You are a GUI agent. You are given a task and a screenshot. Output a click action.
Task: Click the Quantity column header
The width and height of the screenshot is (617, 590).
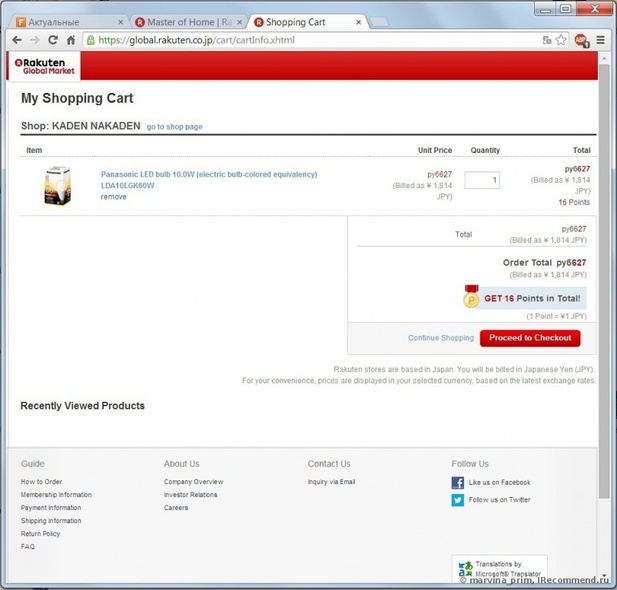pos(485,150)
